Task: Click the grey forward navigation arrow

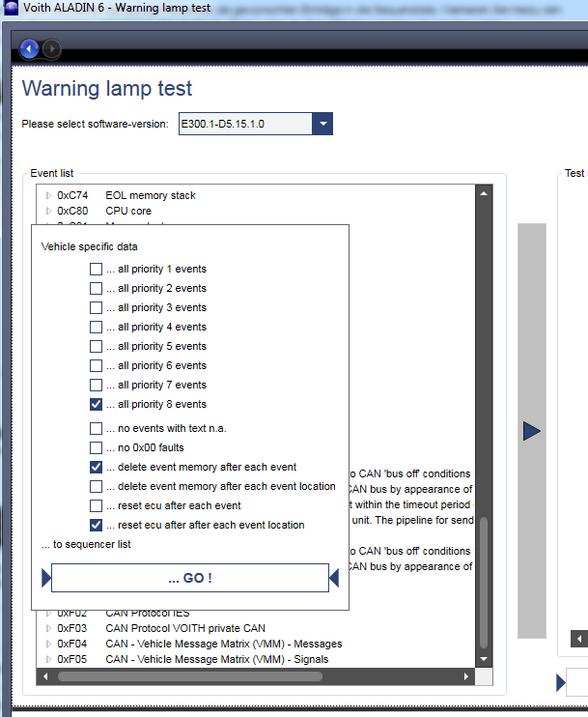Action: [51, 48]
